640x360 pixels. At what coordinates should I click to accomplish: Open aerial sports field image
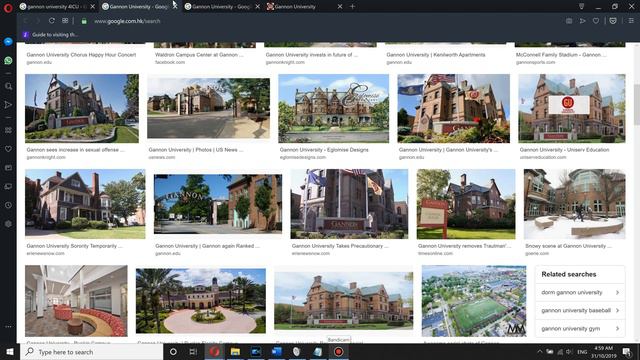tap(474, 301)
